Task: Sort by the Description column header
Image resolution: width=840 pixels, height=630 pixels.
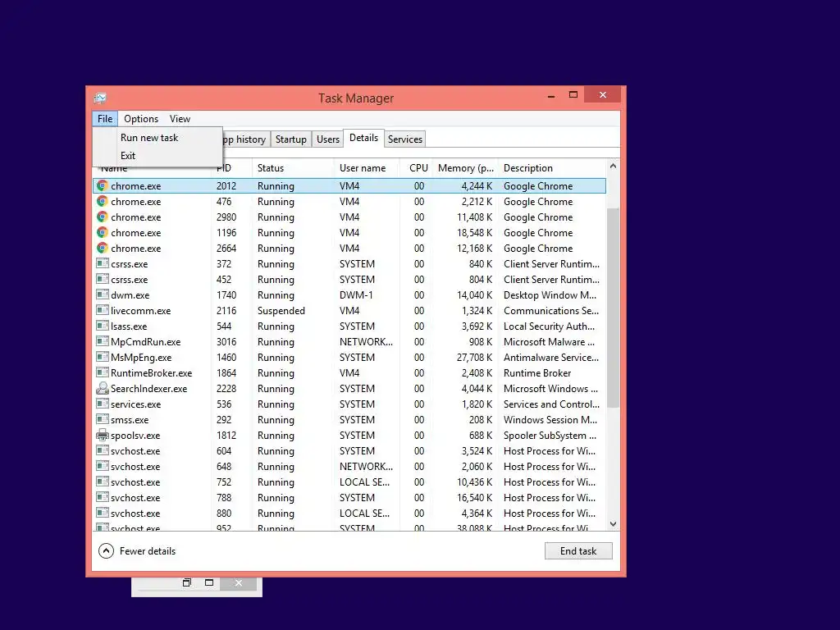Action: pos(552,168)
